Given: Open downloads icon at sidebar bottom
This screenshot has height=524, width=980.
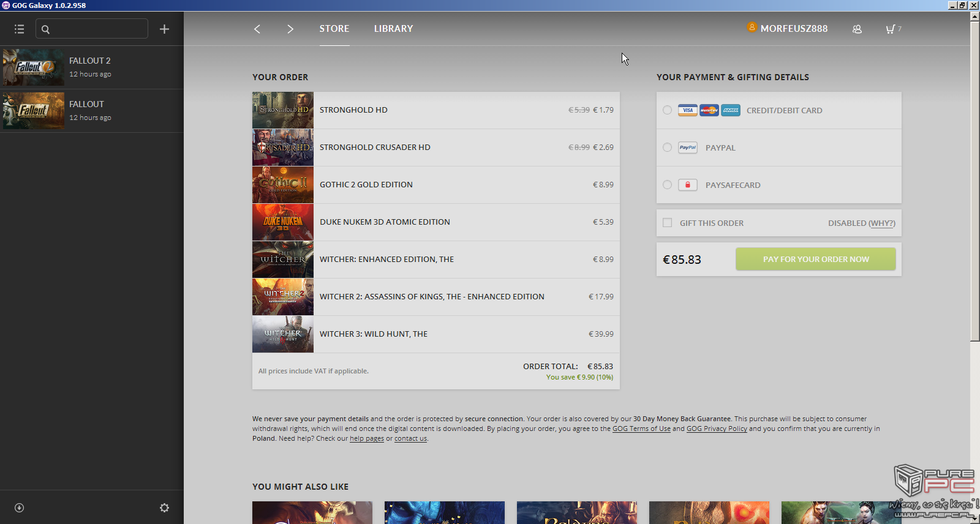Looking at the screenshot, I should [19, 507].
